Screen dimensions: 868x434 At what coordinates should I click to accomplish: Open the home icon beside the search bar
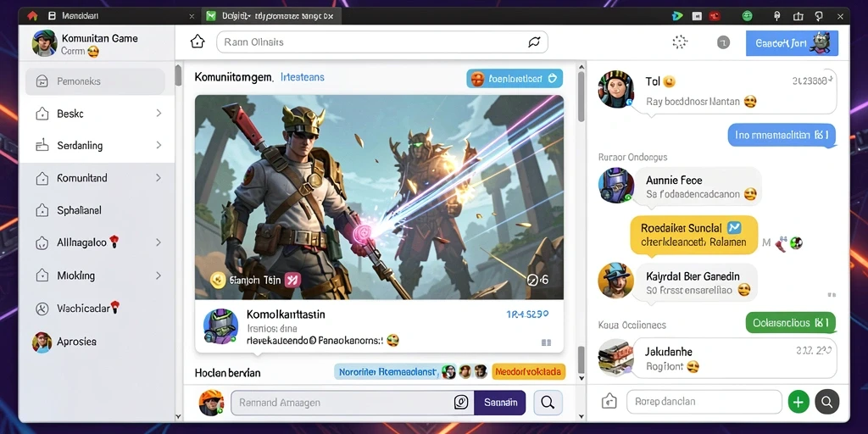coord(198,42)
